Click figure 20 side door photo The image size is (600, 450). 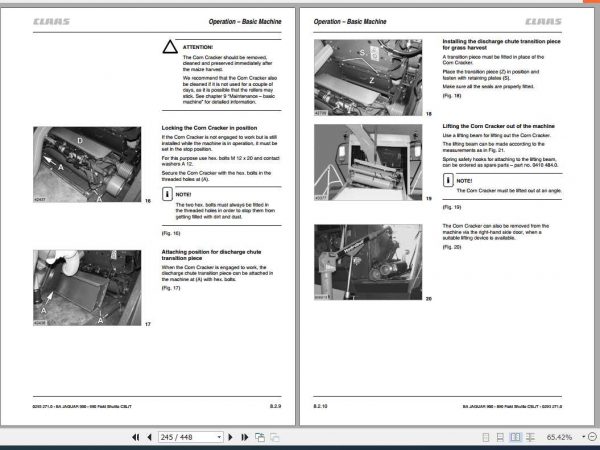pyautogui.click(x=368, y=262)
